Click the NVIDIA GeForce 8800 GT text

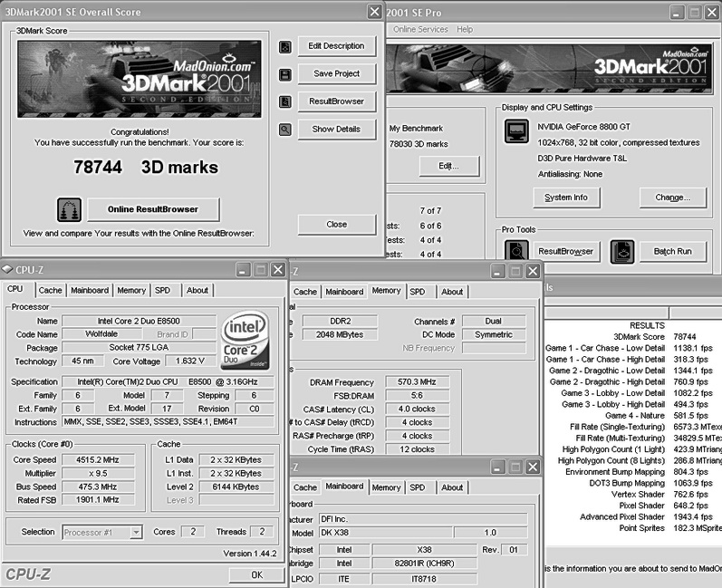tap(584, 127)
